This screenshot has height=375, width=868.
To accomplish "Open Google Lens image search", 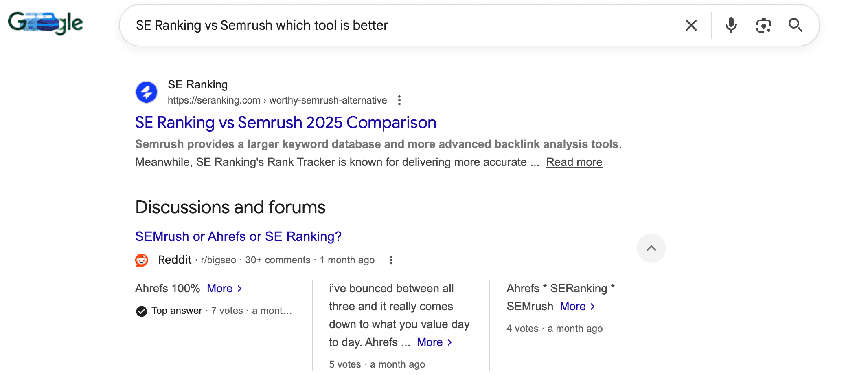I will coord(763,25).
